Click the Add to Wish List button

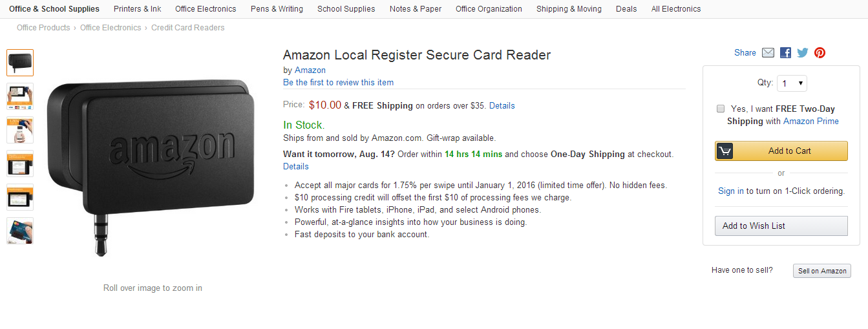click(x=781, y=226)
